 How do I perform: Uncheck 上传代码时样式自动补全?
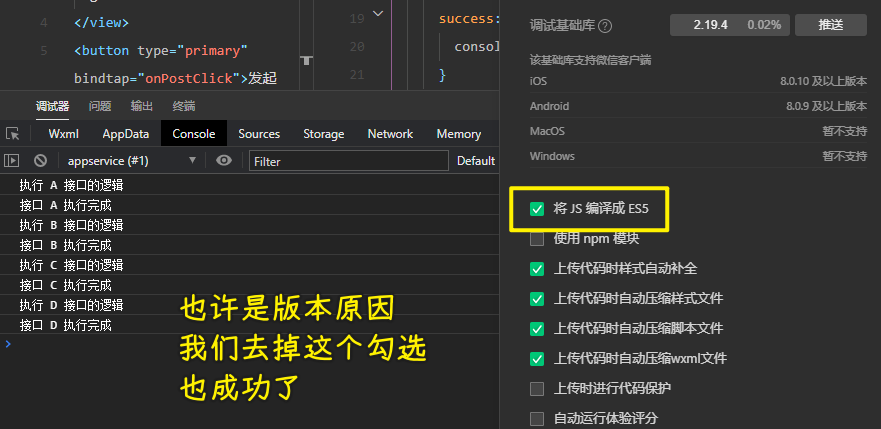(x=537, y=269)
